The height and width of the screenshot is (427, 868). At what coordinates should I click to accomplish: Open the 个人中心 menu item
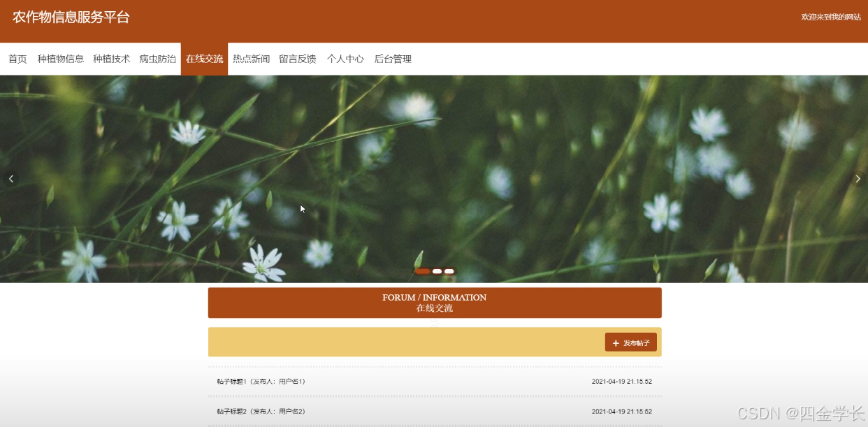coord(345,59)
